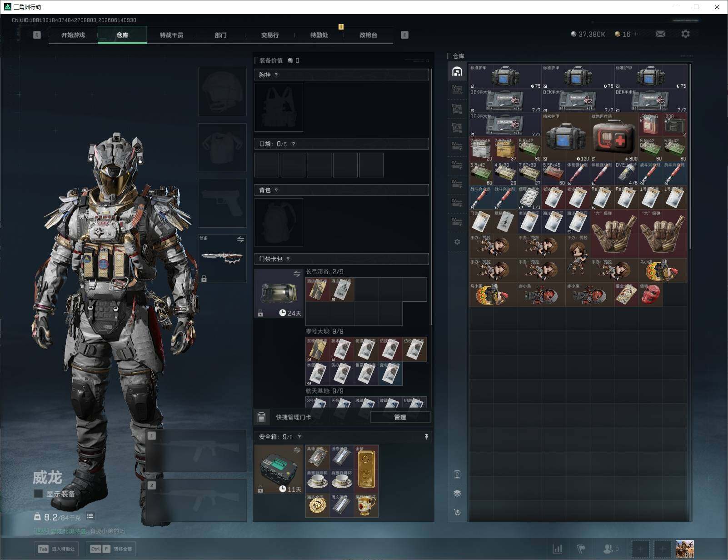Image resolution: width=728 pixels, height=560 pixels.
Task: Click the quick keycard management icon
Action: 261,417
